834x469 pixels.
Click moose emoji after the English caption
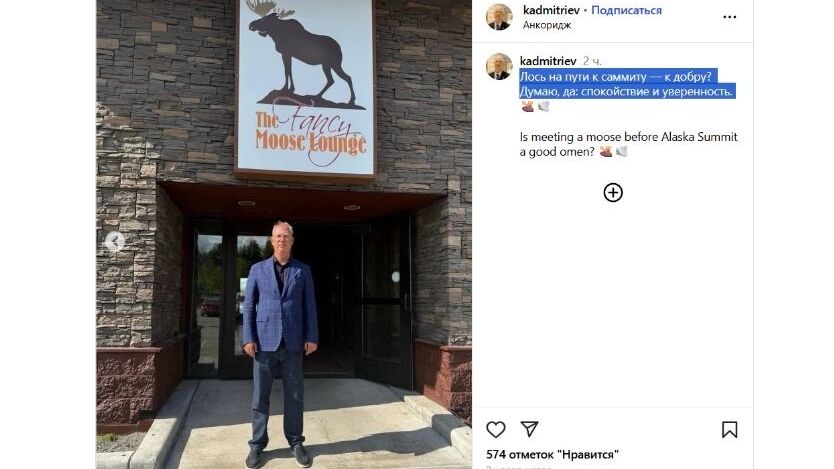[605, 152]
